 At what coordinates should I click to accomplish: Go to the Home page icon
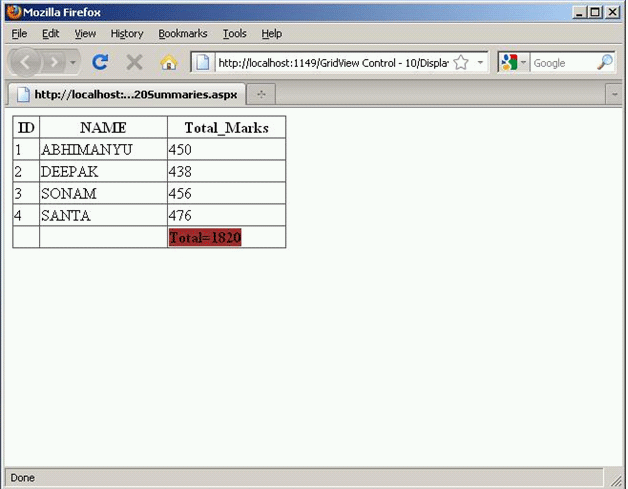[169, 62]
